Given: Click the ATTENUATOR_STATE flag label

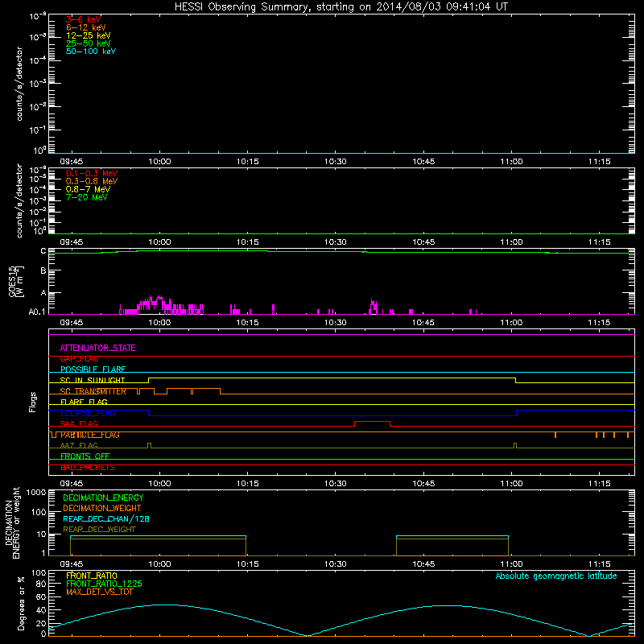Looking at the screenshot, I should click(x=97, y=349).
